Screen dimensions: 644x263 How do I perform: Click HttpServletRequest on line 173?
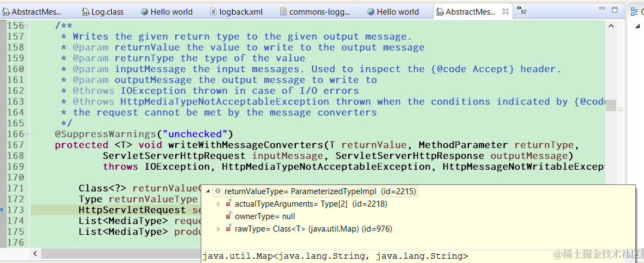132,210
